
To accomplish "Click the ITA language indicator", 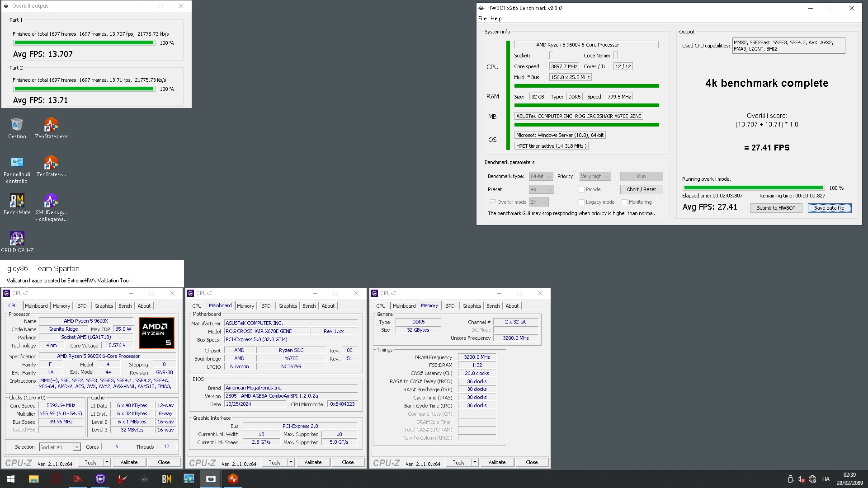I will (x=826, y=479).
